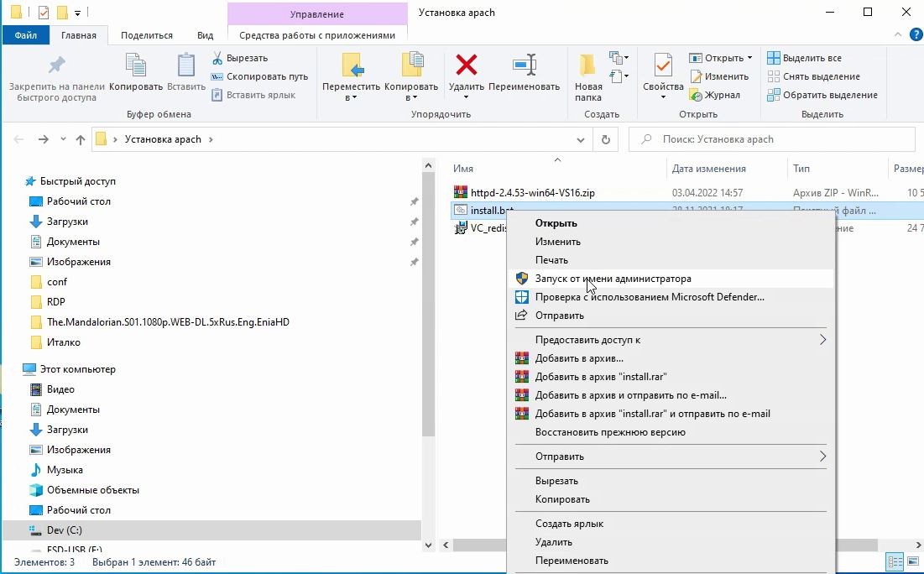Select Dev (C:) drive in sidebar
The image size is (924, 574).
pyautogui.click(x=65, y=530)
